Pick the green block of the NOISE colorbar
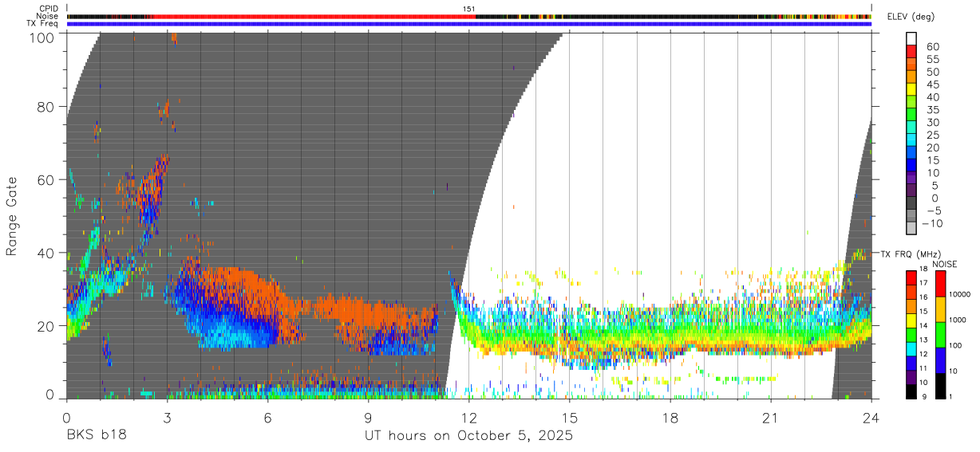980x452 pixels. point(940,334)
